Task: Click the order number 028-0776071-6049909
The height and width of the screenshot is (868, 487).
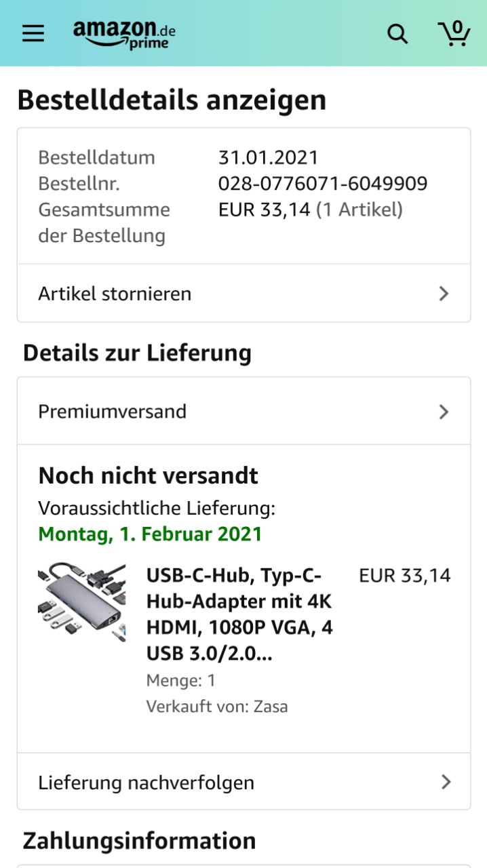Action: 323,184
